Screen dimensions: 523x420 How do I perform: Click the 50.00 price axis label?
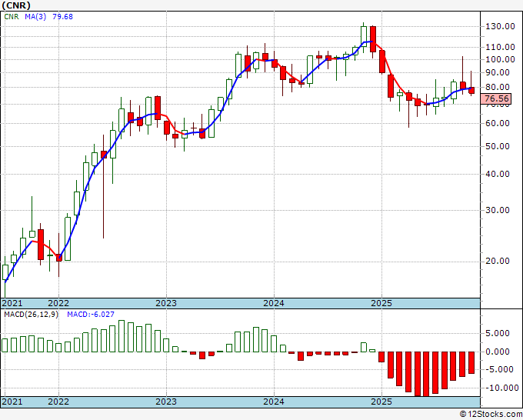point(498,146)
